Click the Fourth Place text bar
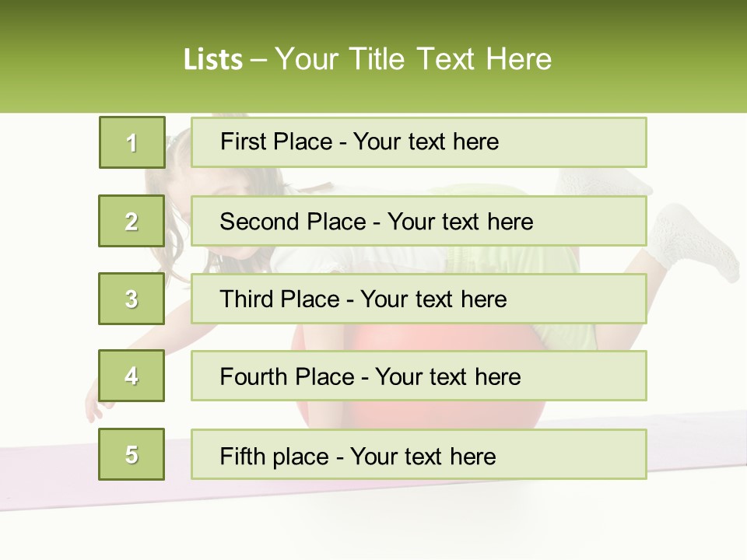 [419, 376]
